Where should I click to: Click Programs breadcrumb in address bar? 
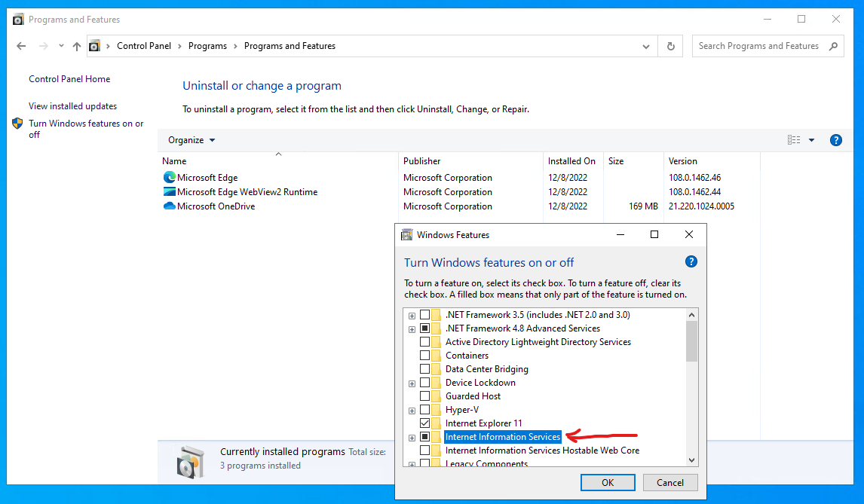[x=208, y=46]
